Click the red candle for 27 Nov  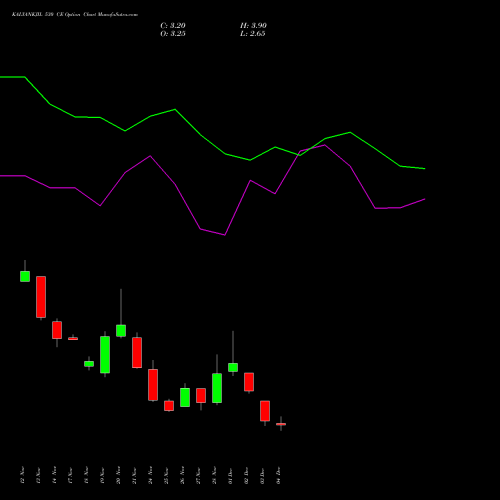point(201,395)
